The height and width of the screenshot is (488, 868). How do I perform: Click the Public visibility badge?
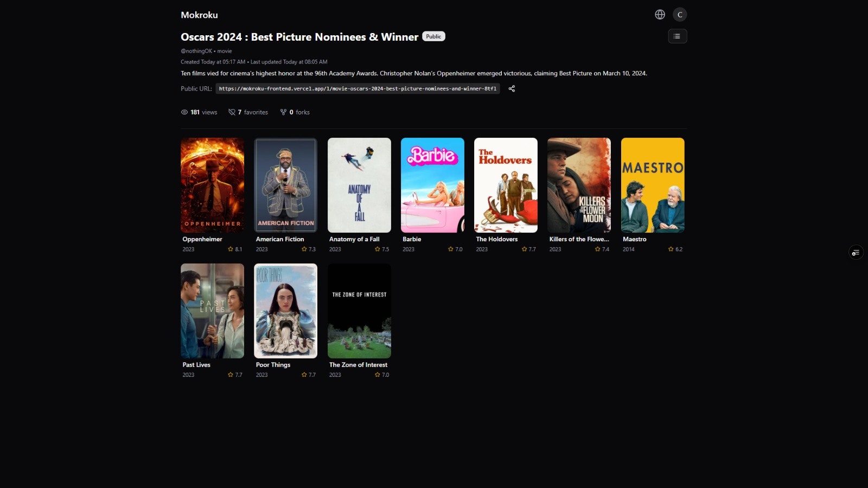click(433, 36)
